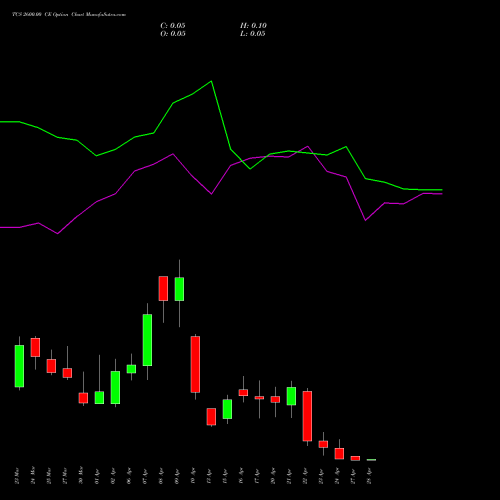Screen dimensions: 500x500
Task: Click the green candle above 02 Apr
Action: [x=115, y=387]
